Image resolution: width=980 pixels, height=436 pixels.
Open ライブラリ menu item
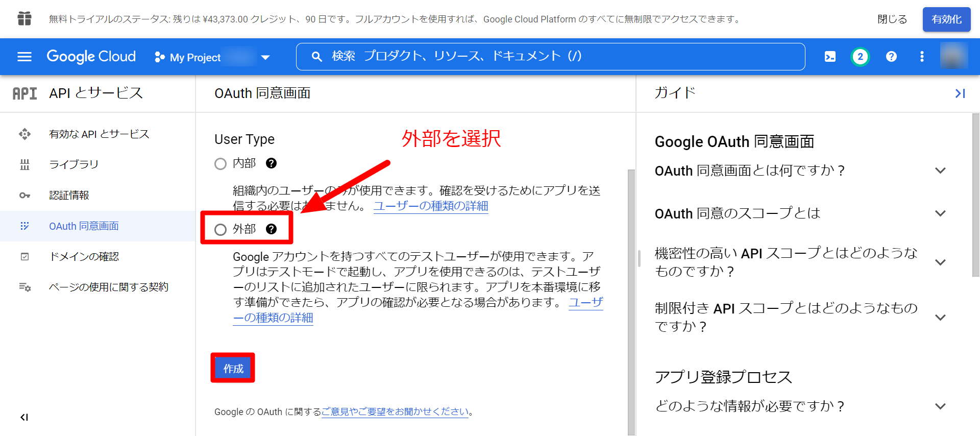coord(98,165)
